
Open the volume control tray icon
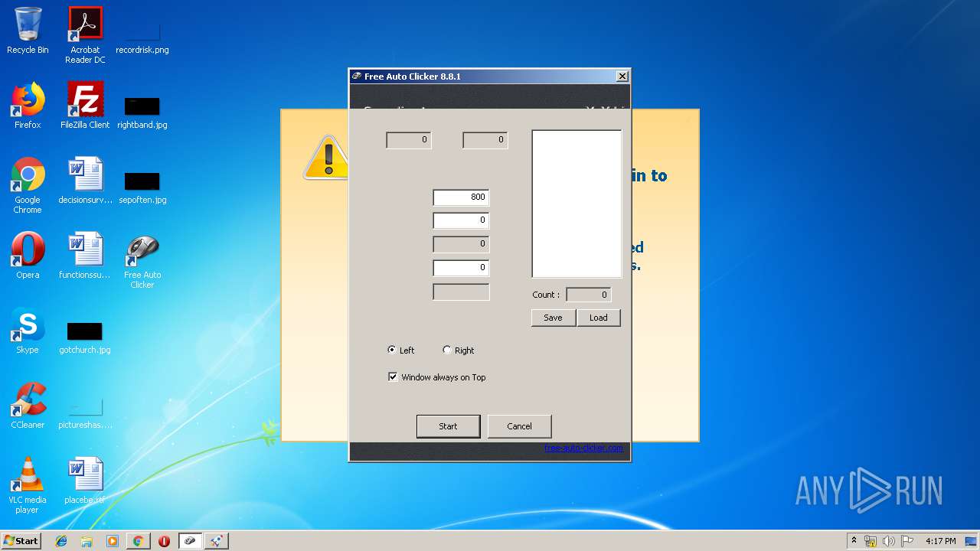click(x=889, y=541)
